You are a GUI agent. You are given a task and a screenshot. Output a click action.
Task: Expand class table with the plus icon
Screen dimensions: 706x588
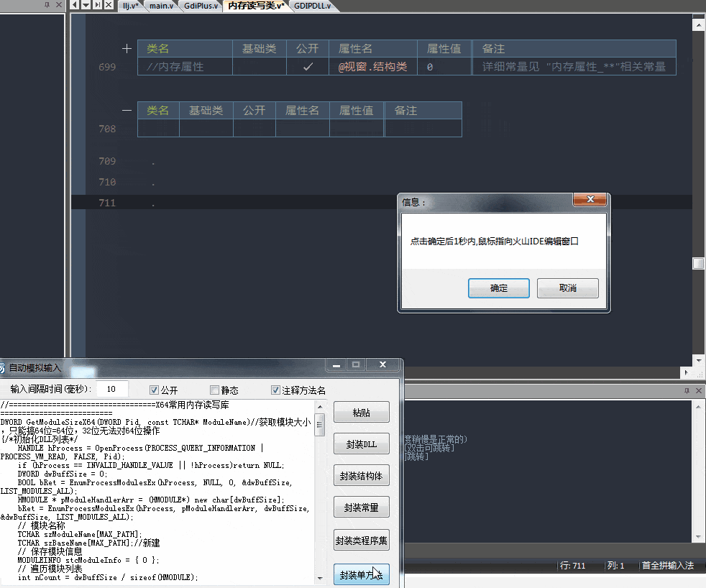(x=127, y=49)
